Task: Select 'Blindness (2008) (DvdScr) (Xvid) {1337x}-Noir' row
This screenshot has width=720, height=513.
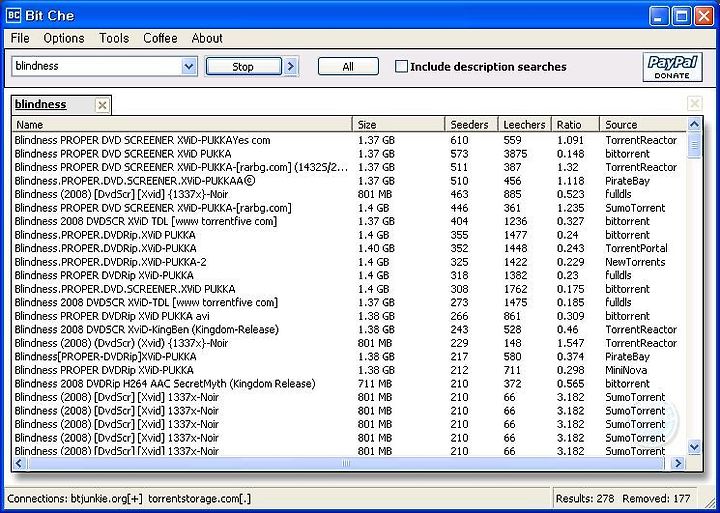Action: pyautogui.click(x=349, y=343)
